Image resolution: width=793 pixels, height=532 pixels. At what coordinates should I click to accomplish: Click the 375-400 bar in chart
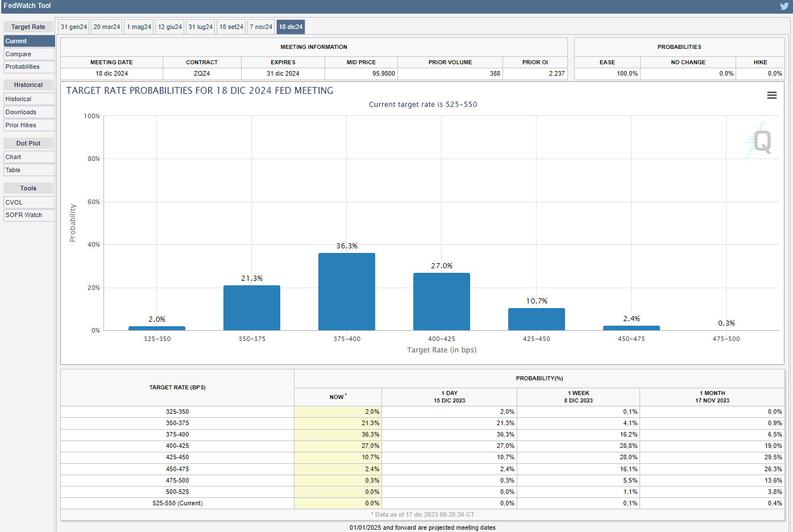(347, 292)
